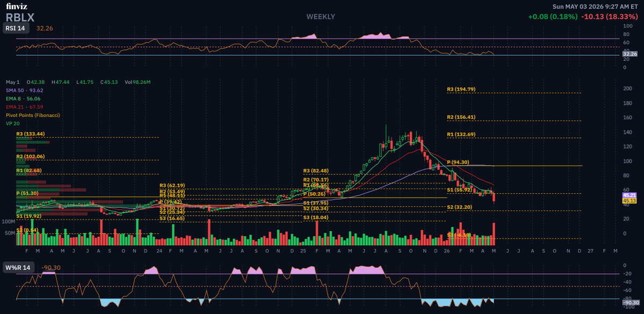
Task: Click the S1 (19.92) pivot label
Action: coord(29,215)
